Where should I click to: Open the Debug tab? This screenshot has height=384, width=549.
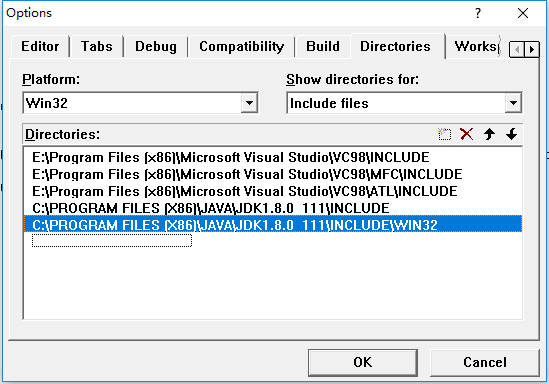[x=156, y=47]
